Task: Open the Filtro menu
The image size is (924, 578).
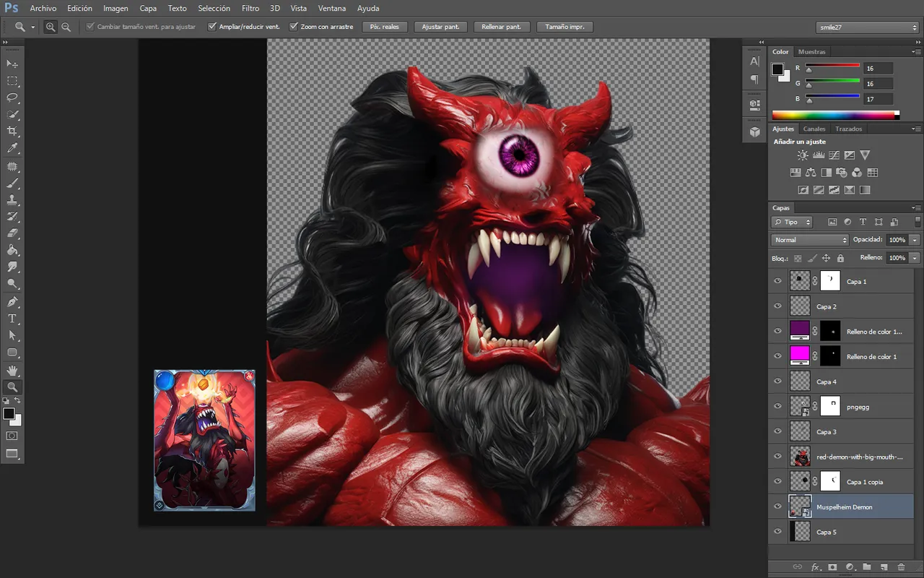Action: (x=250, y=9)
